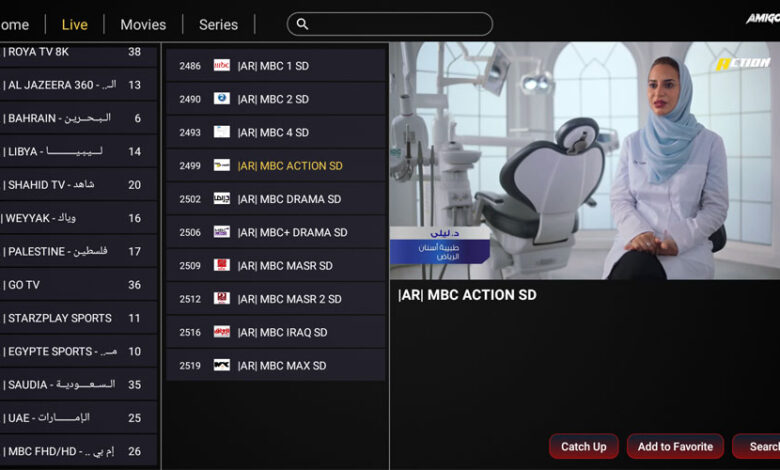Open the AMIGO logo in top corner
The width and height of the screenshot is (780, 470).
click(x=763, y=18)
